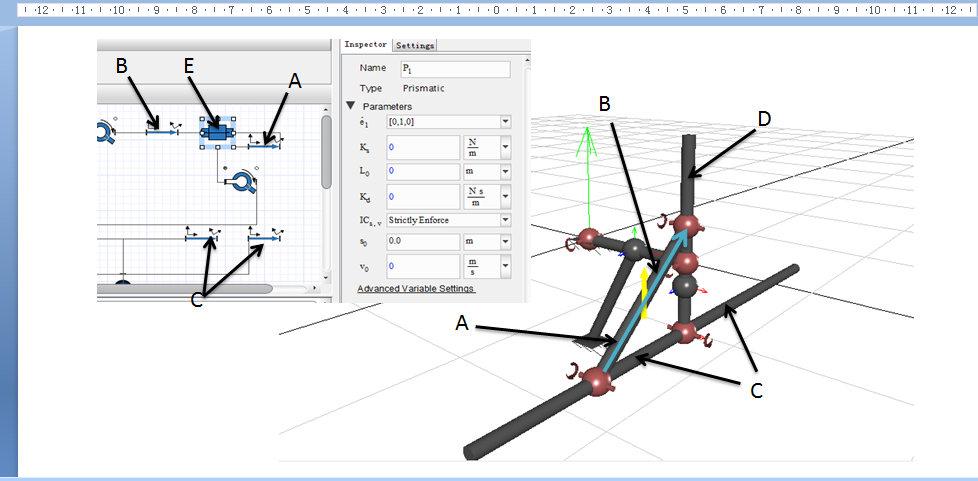Viewport: 978px width, 481px height.
Task: Select rigid body frame labeled A in diagram
Action: [264, 144]
